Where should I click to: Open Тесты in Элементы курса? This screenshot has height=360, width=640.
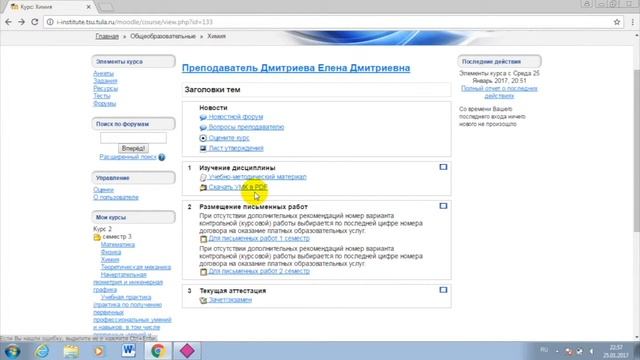click(102, 96)
